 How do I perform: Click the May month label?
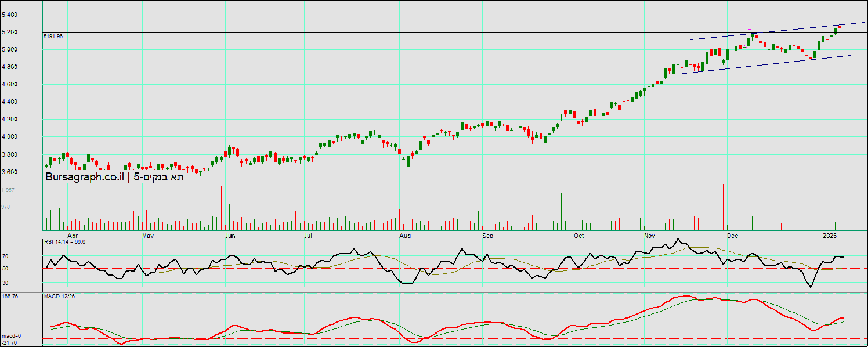click(x=148, y=236)
